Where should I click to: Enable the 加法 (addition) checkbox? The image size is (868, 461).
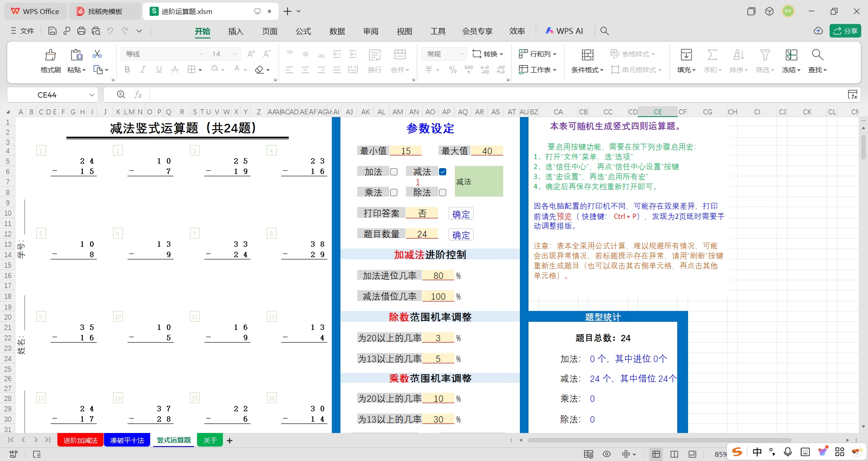tap(394, 172)
